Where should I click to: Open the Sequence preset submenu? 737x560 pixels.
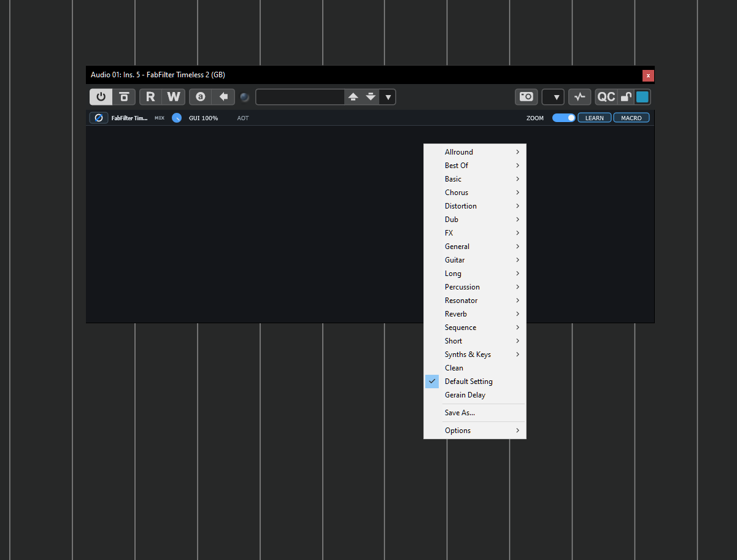pyautogui.click(x=475, y=328)
